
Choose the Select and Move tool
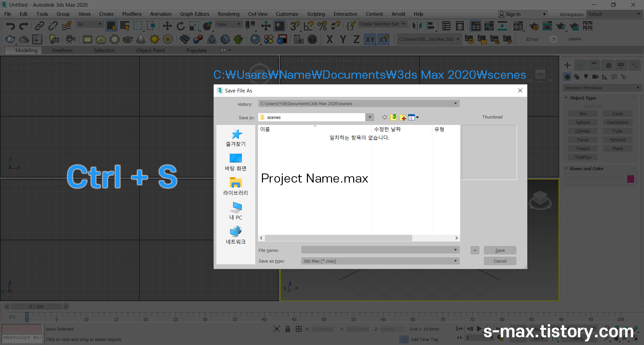(167, 26)
